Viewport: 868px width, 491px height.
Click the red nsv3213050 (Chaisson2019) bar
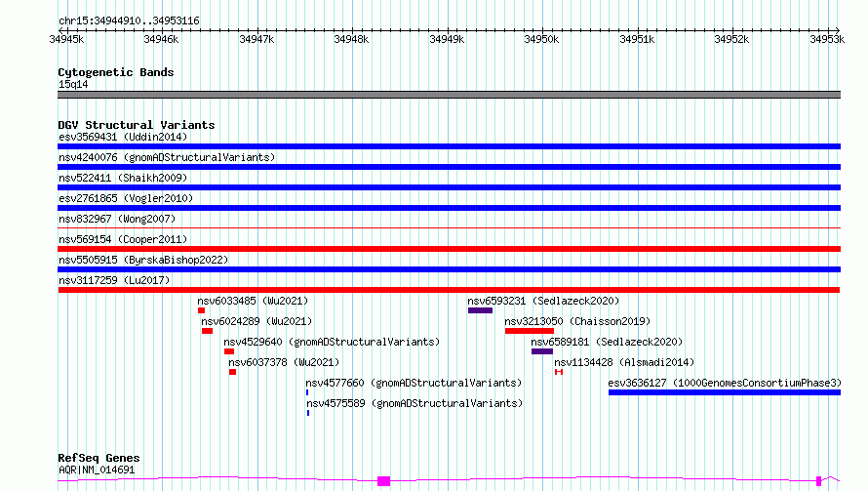coord(530,331)
